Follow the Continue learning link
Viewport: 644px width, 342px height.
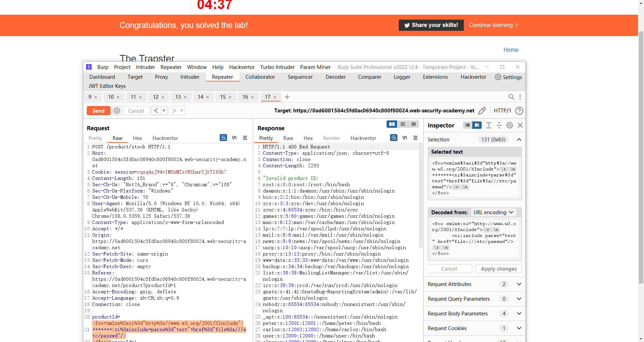[x=494, y=25]
